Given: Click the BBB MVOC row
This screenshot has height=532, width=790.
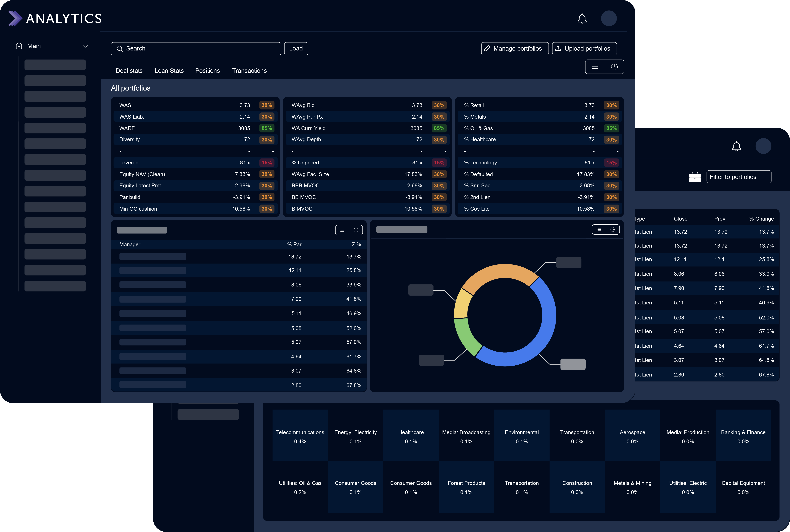Looking at the screenshot, I should (368, 186).
